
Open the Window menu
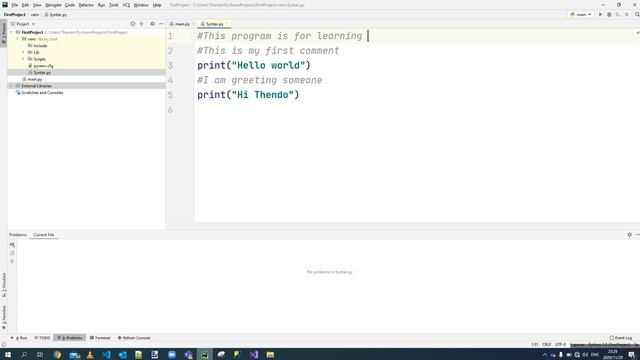click(x=141, y=5)
